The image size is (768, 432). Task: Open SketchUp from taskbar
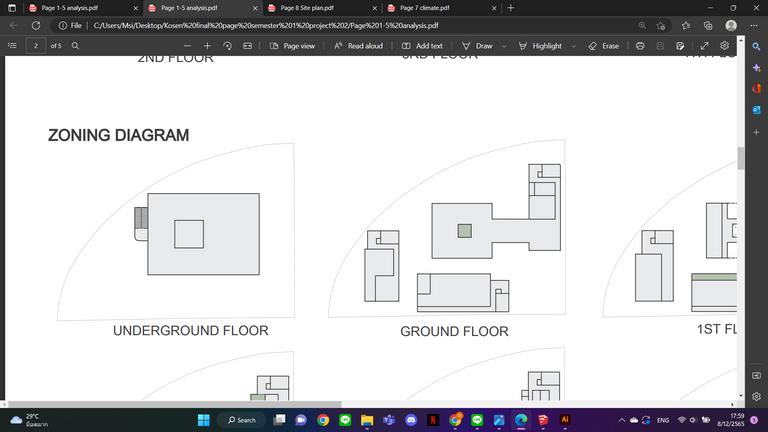543,420
